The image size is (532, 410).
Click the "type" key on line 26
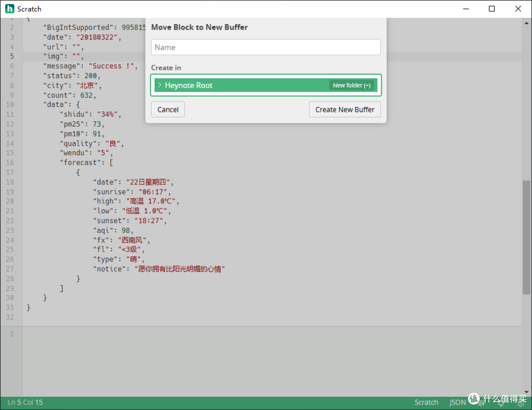(105, 260)
